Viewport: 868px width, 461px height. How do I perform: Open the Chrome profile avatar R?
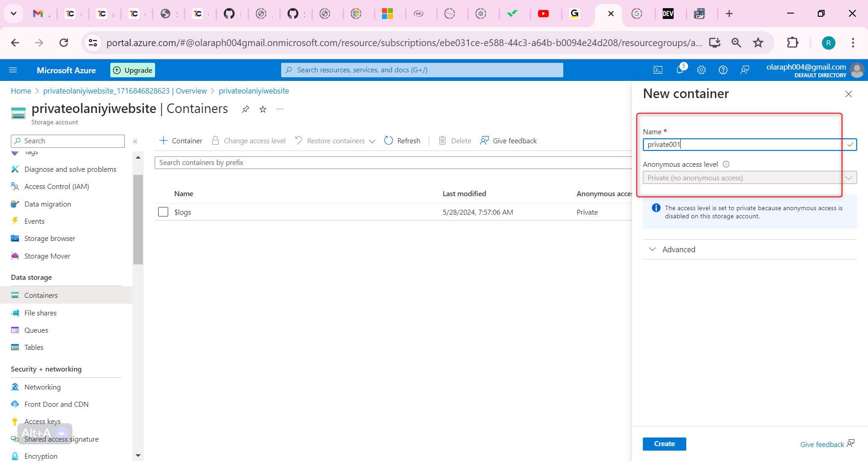[x=828, y=43]
